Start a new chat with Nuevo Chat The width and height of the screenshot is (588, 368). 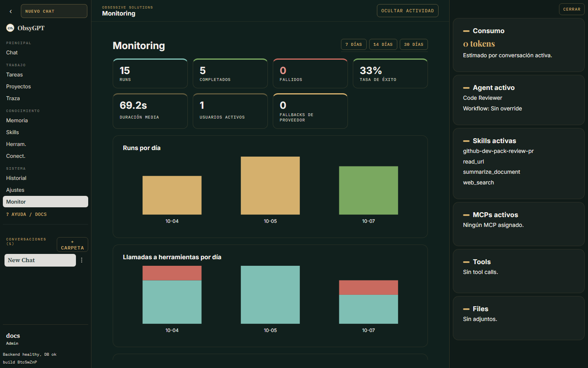[x=54, y=11]
